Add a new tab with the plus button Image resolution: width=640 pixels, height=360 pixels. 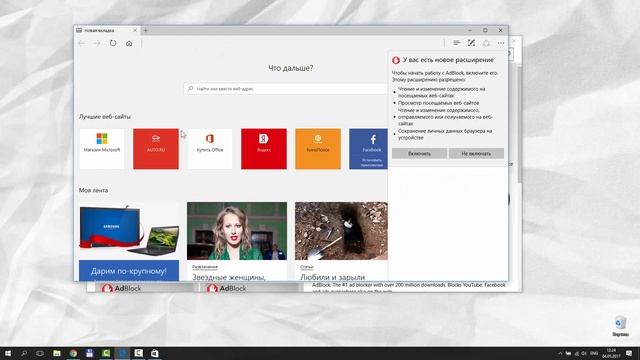pyautogui.click(x=146, y=30)
